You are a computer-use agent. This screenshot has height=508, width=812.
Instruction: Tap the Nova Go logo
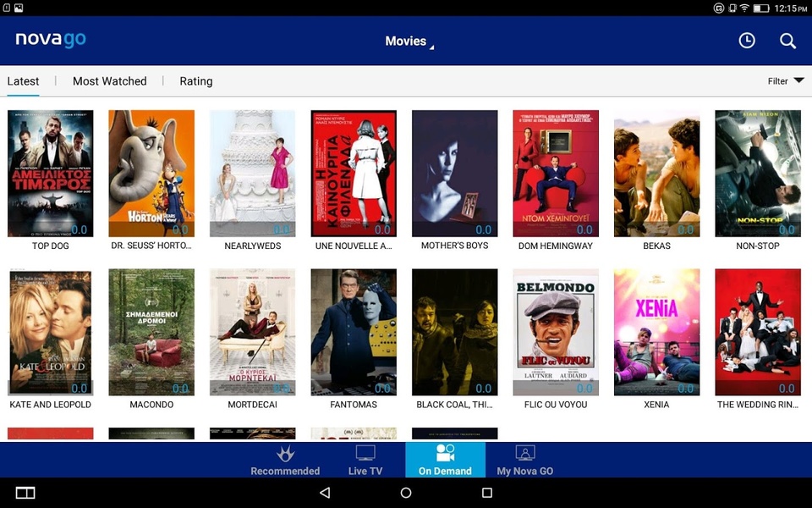[51, 40]
